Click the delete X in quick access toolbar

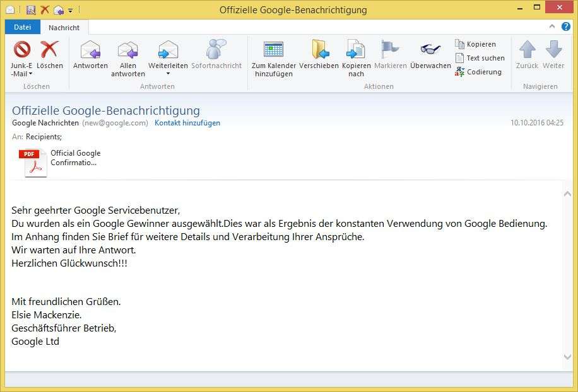tap(45, 10)
